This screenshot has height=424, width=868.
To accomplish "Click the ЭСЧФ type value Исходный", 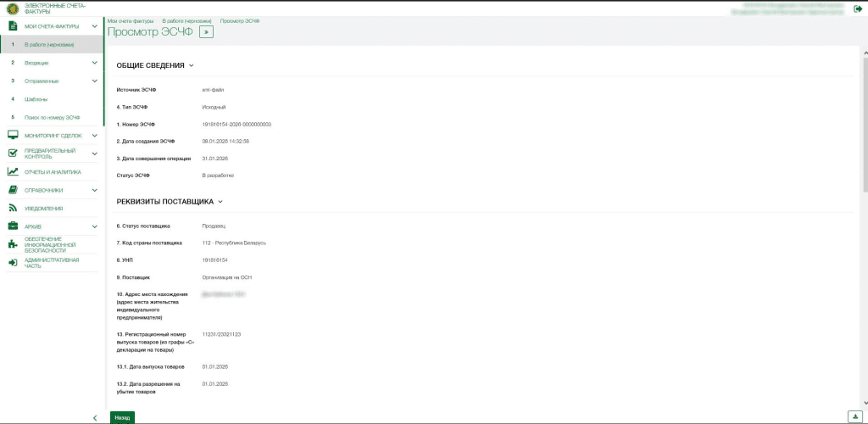I will (214, 108).
